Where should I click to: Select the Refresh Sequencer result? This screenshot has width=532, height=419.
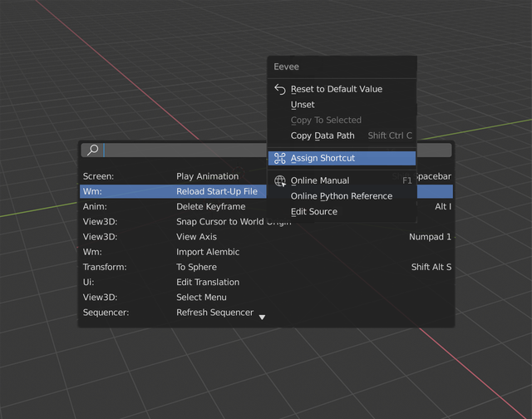click(266, 313)
